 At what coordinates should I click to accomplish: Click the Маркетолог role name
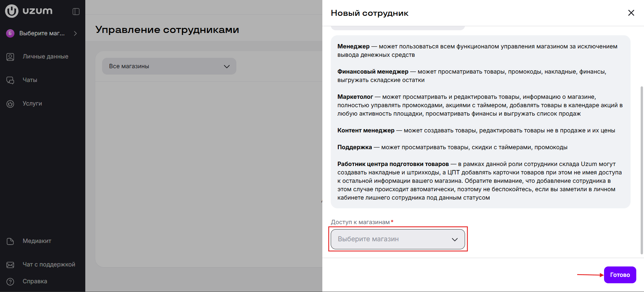pyautogui.click(x=355, y=97)
